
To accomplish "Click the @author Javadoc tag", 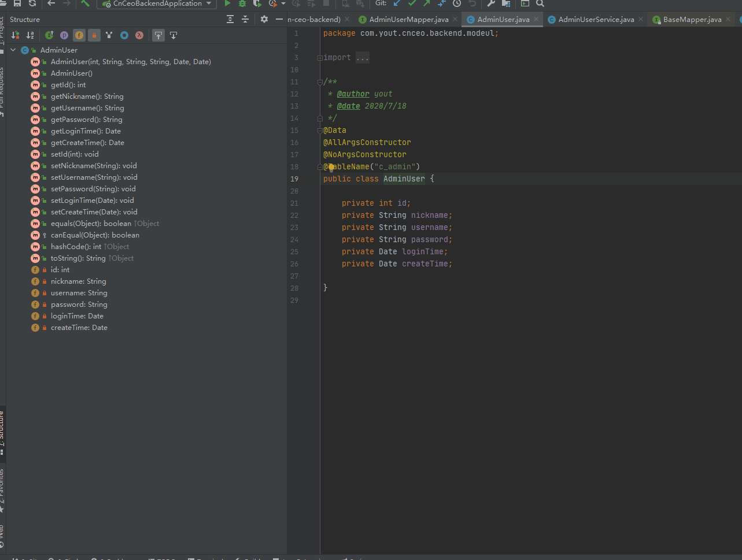I will 353,94.
